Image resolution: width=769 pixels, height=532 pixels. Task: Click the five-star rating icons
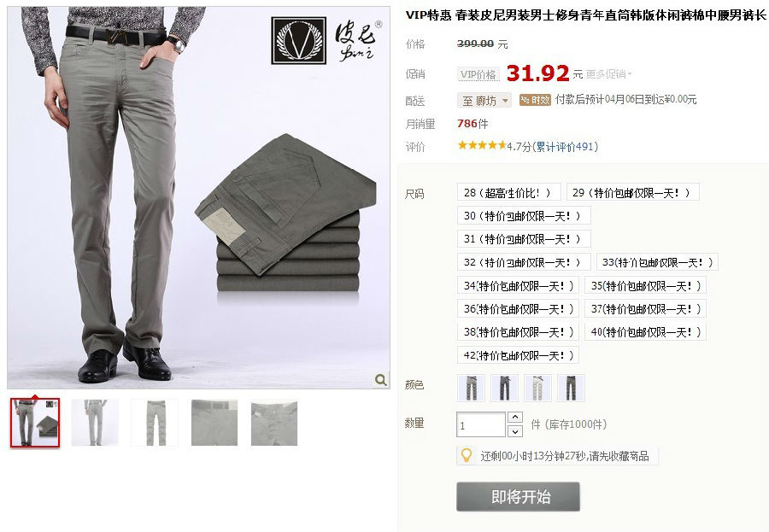pos(482,145)
